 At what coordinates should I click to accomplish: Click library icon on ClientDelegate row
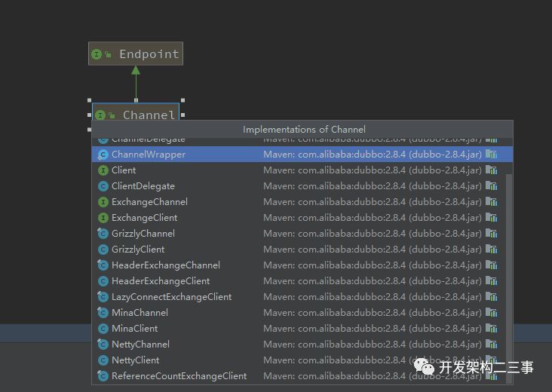pyautogui.click(x=492, y=185)
